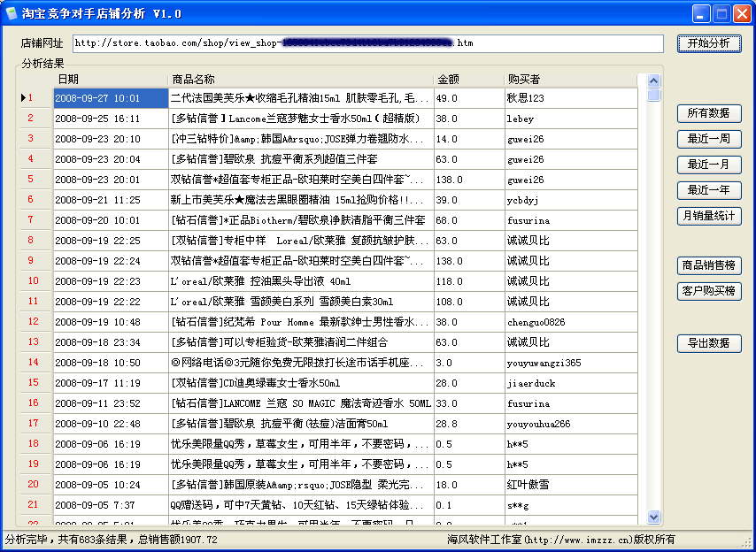Select row 10 header in the table
Viewport: 756px width, 552px height.
[34, 281]
